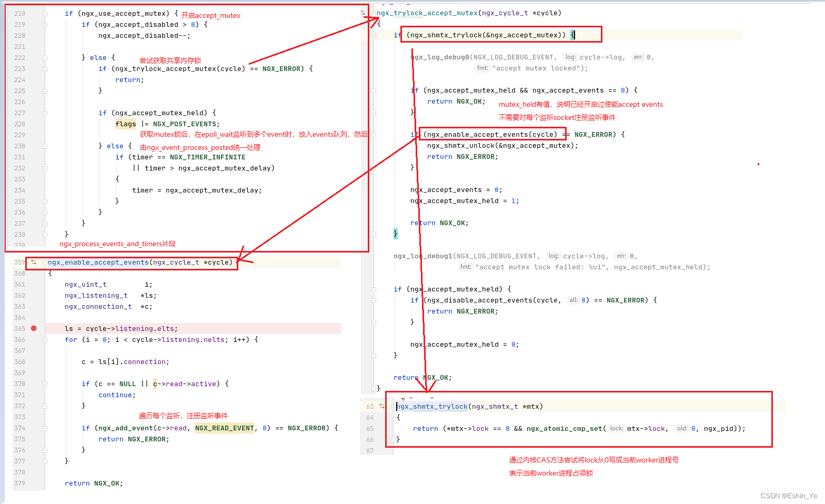Click the navigation gutter icon on line 359
Viewport: 825px width, 504px height.
tap(34, 262)
